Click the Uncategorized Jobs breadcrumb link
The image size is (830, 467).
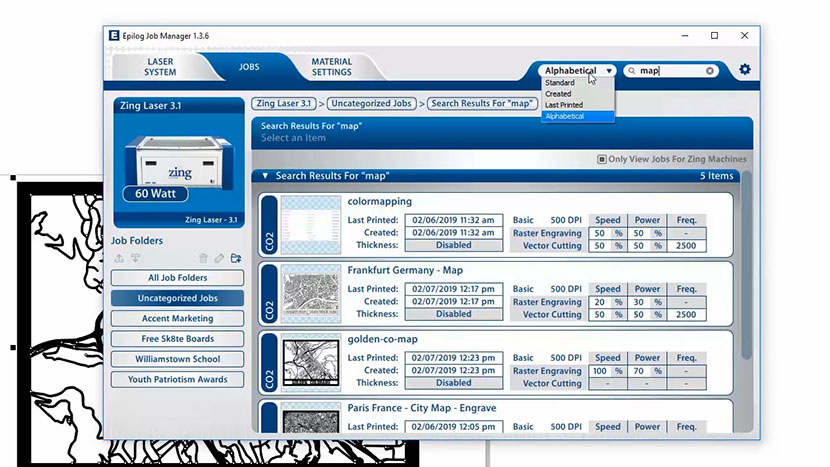[371, 103]
